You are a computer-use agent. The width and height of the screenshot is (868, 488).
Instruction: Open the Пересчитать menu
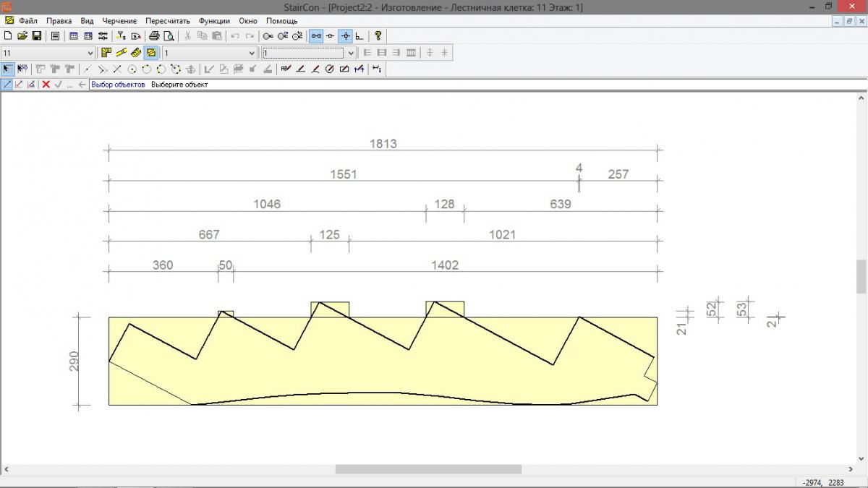167,21
